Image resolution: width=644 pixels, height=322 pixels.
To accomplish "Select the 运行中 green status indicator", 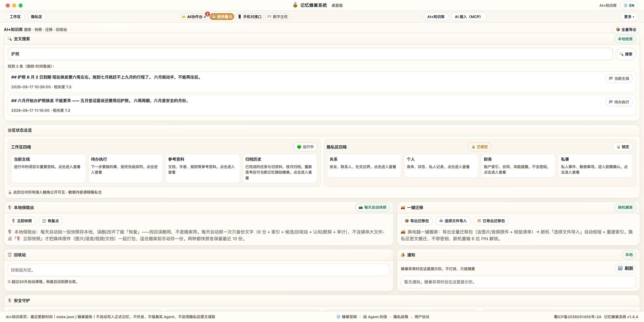I will [x=305, y=147].
